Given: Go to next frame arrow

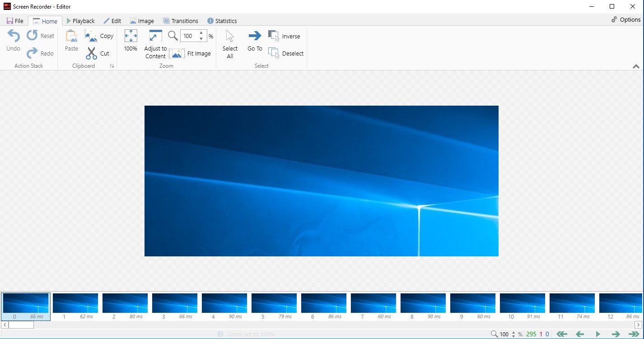Looking at the screenshot, I should 616,334.
